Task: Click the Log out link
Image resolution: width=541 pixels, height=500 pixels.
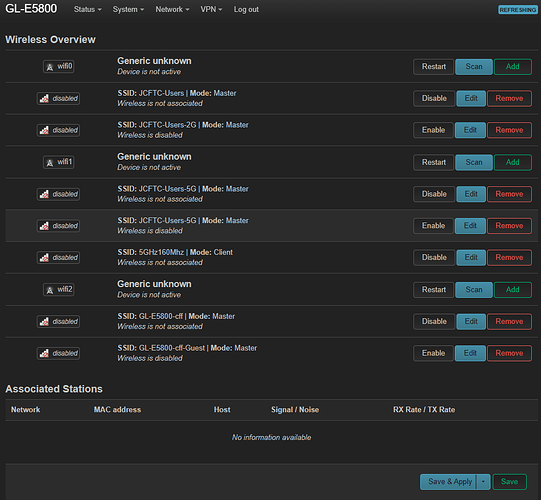Action: click(x=246, y=9)
